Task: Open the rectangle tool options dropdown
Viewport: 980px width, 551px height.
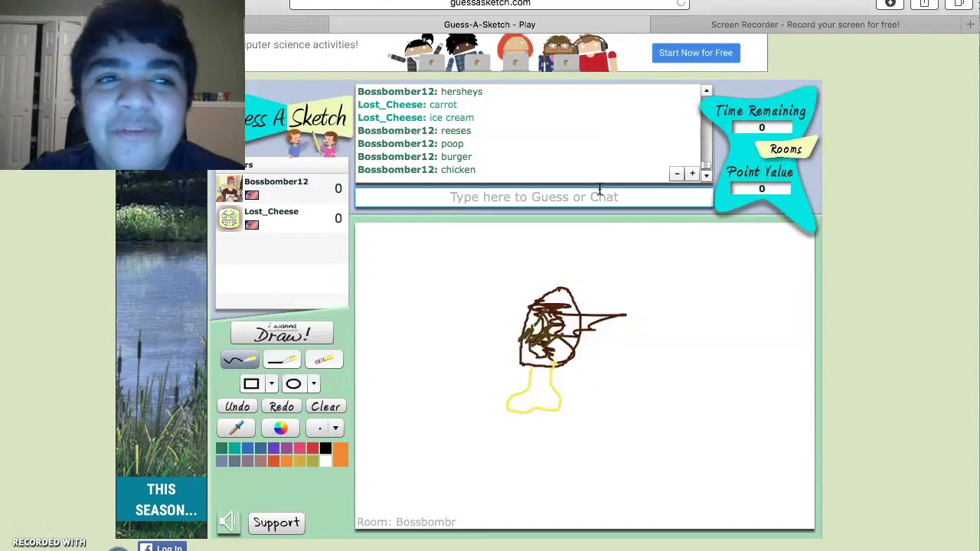Action: tap(271, 383)
